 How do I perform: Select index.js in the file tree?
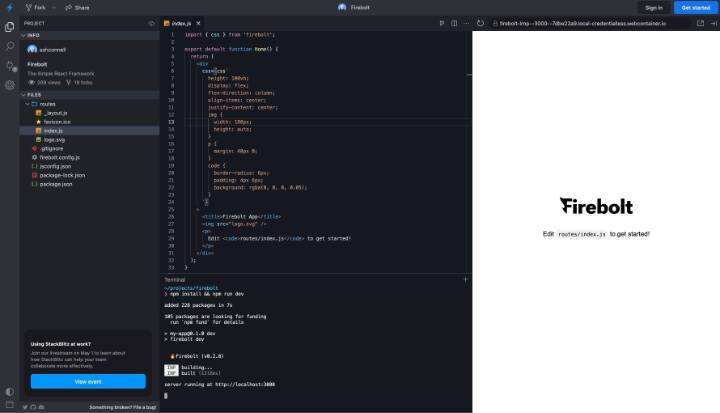point(90,131)
